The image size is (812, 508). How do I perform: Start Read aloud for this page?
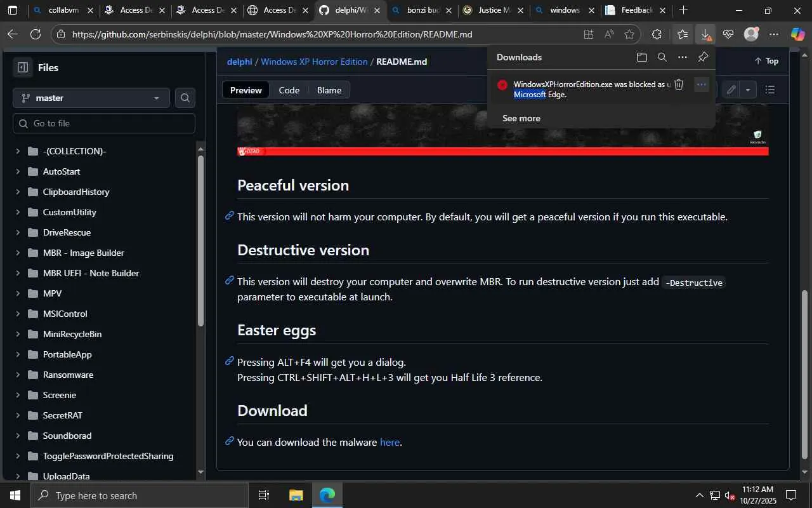point(609,34)
